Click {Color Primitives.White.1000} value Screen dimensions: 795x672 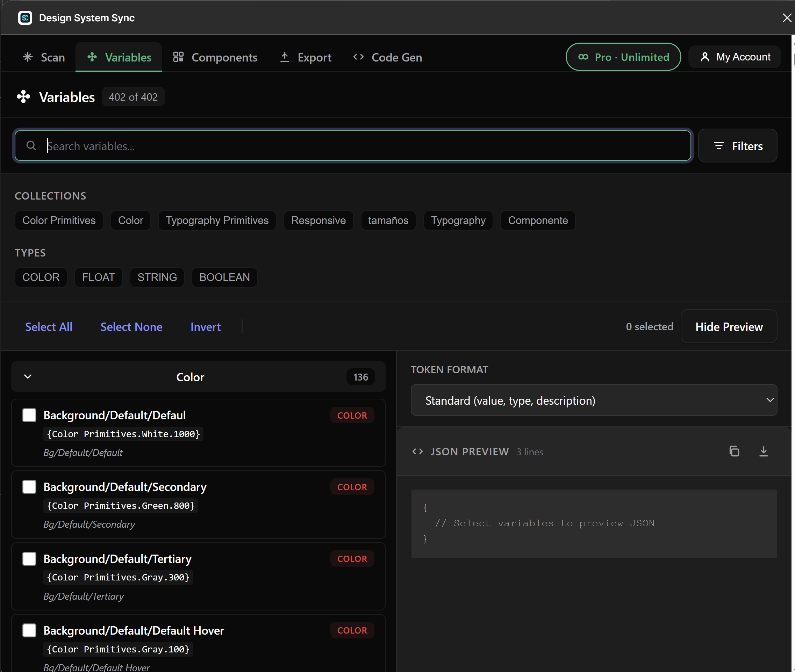(x=123, y=434)
